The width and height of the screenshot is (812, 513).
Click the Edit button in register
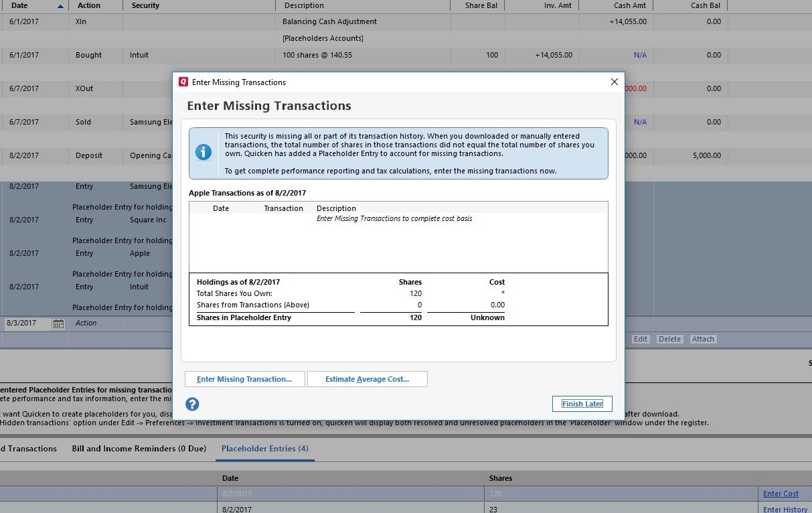tap(640, 339)
